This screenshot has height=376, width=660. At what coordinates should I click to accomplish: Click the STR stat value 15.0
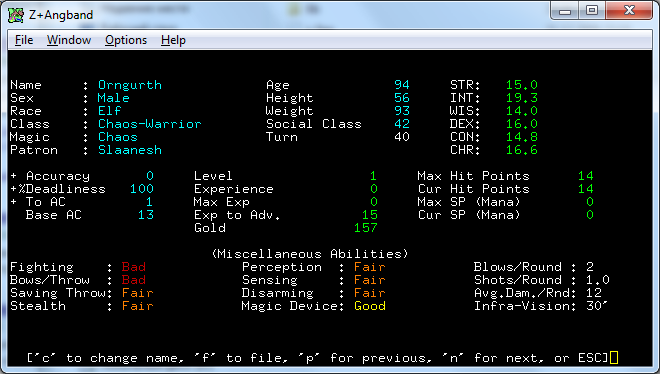(522, 85)
